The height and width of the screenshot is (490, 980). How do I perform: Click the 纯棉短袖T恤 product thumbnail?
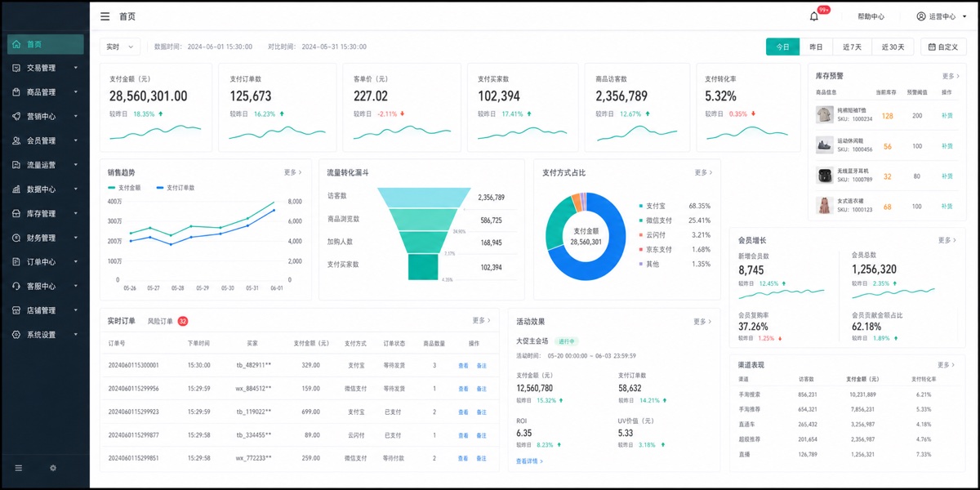824,115
